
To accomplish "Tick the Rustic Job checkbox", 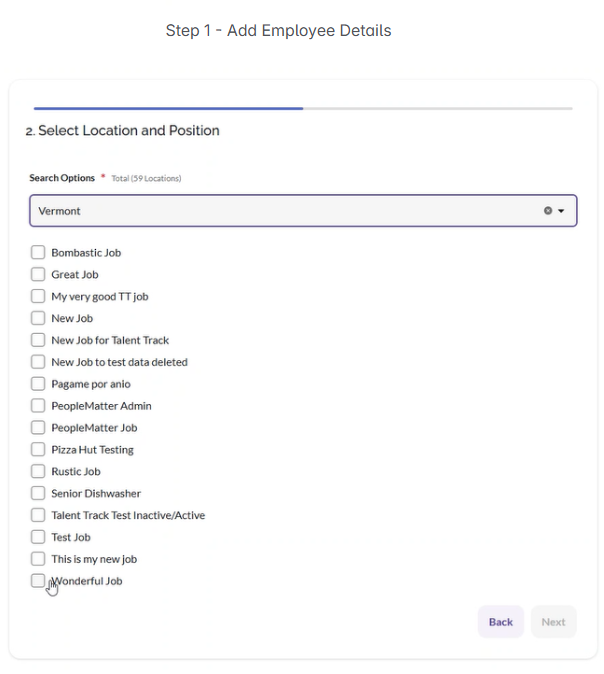I will coord(38,472).
